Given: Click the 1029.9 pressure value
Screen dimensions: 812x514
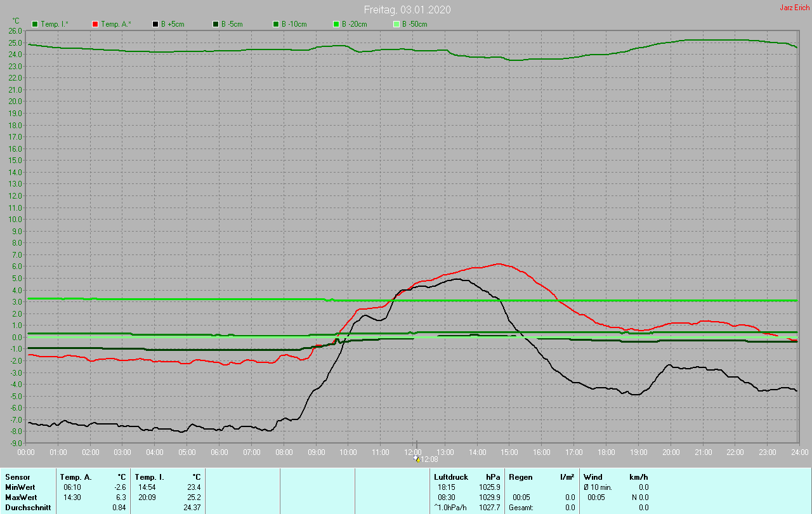Looking at the screenshot, I should point(489,498).
